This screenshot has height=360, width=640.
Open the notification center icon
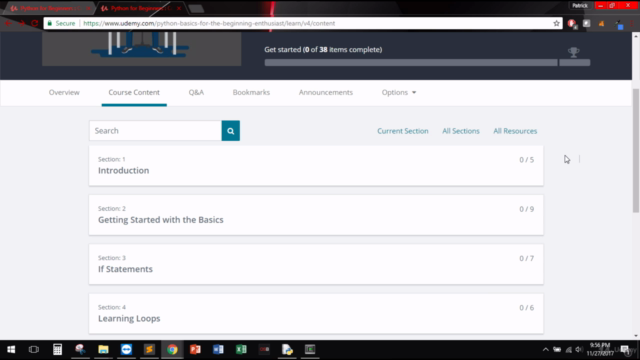[x=625, y=349]
